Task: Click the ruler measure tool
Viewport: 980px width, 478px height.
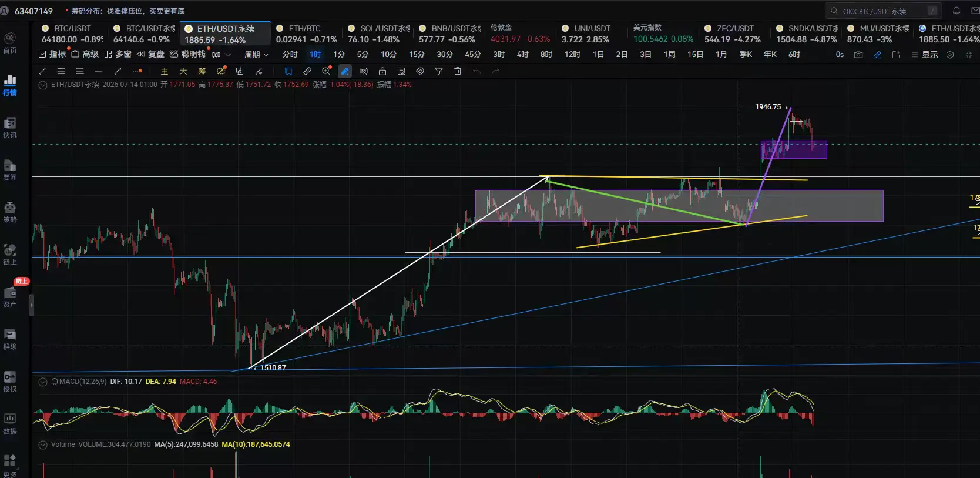Action: coord(307,71)
